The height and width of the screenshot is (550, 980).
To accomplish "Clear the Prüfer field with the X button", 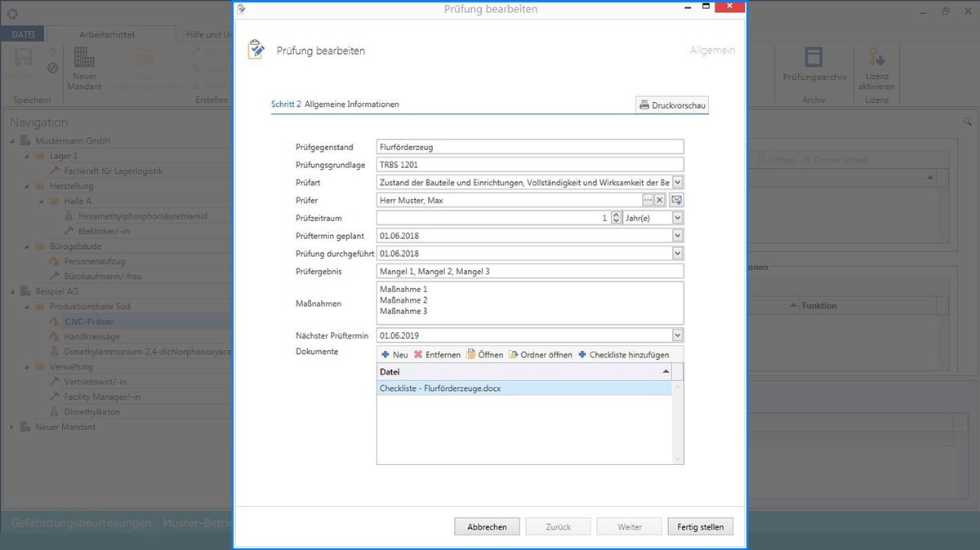I will 660,200.
